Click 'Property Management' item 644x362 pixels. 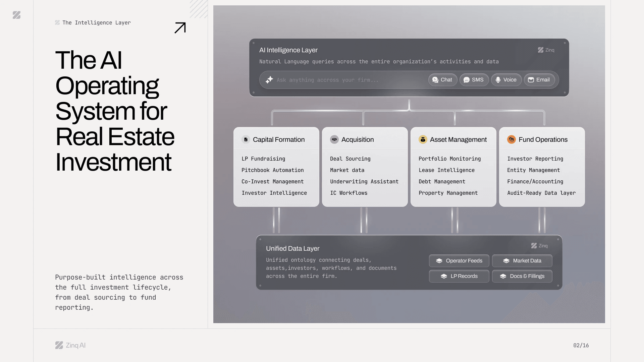tap(448, 193)
